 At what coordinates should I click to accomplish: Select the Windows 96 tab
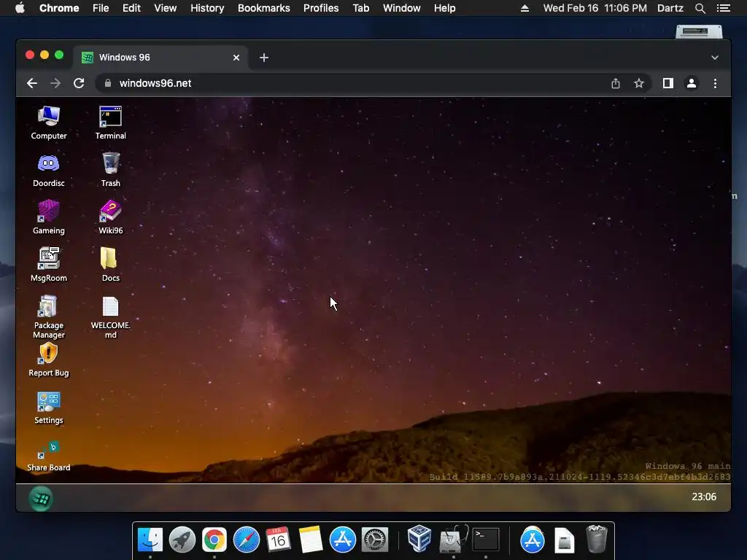(161, 58)
